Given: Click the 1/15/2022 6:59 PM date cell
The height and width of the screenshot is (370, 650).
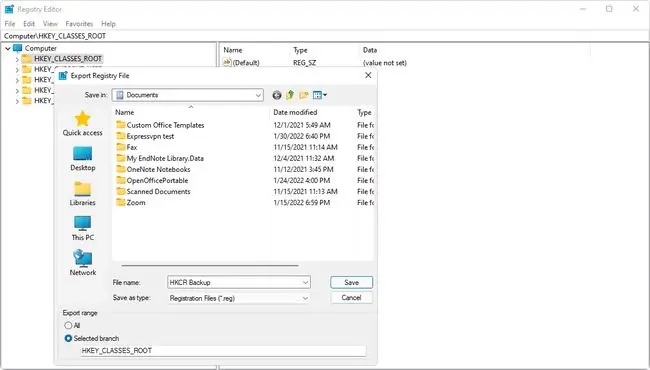Looking at the screenshot, I should [302, 203].
